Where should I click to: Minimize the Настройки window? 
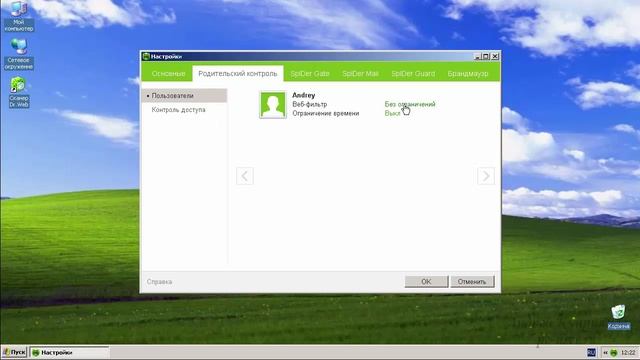click(478, 56)
